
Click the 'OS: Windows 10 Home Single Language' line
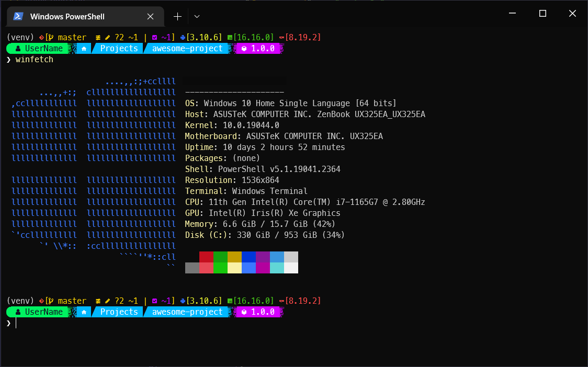pos(291,104)
